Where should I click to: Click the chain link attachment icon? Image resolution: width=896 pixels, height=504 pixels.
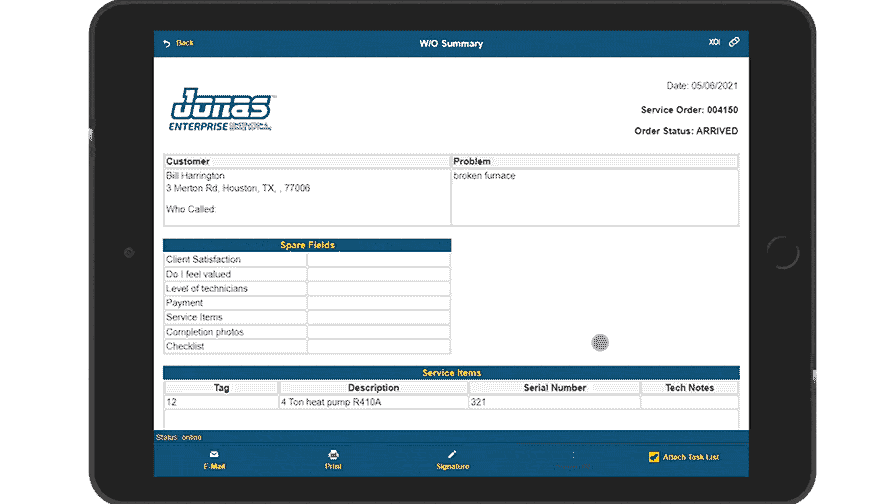[x=734, y=42]
